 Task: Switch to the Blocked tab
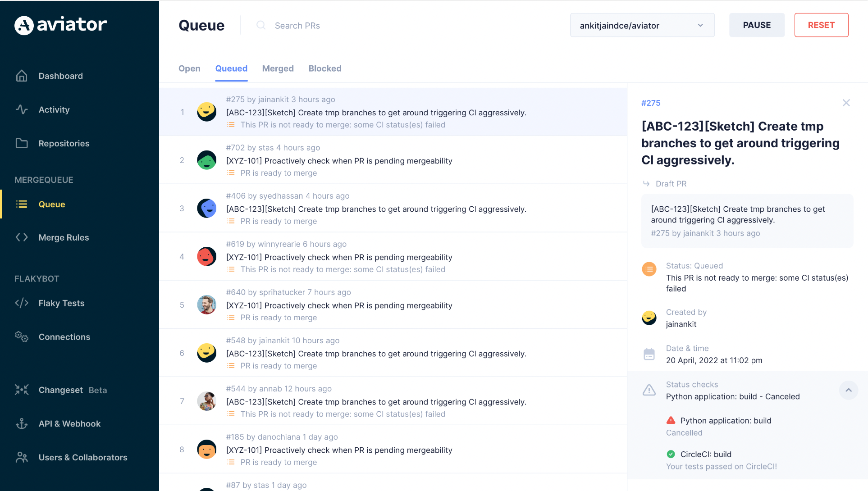tap(324, 68)
